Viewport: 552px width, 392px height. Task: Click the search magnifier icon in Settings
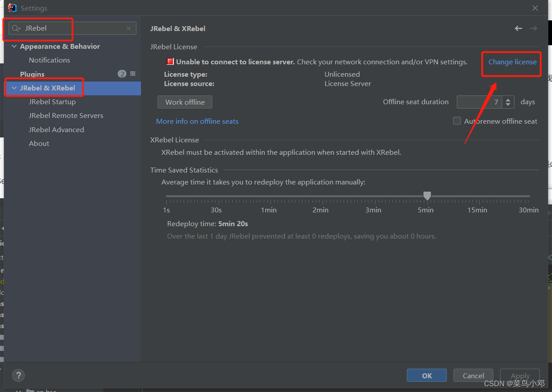coord(16,28)
